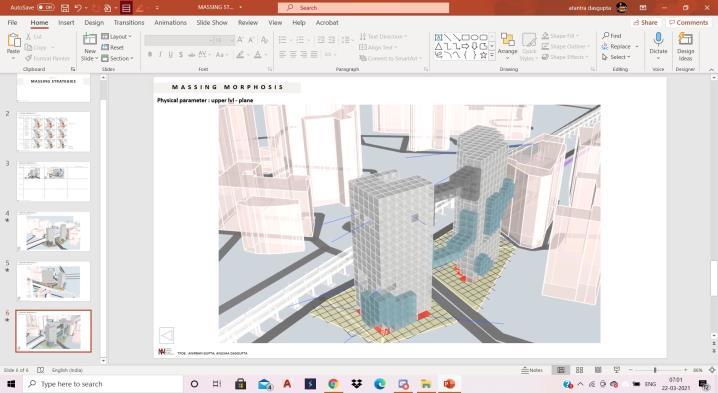Toggle Align Left for paragraph

(x=283, y=55)
